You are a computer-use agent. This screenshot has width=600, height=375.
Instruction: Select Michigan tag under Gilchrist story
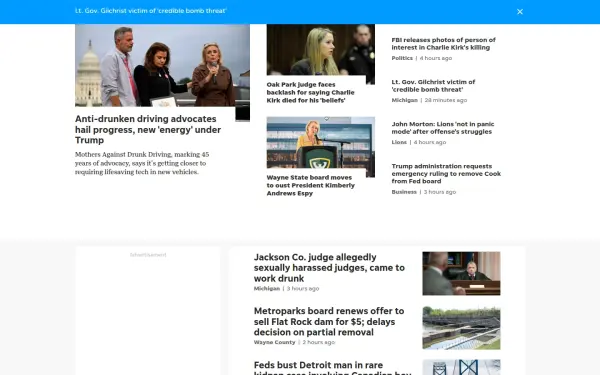point(404,100)
